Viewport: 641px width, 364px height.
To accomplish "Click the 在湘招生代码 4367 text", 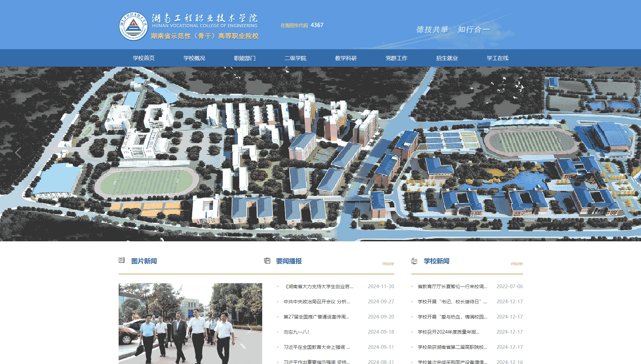I will coord(302,25).
